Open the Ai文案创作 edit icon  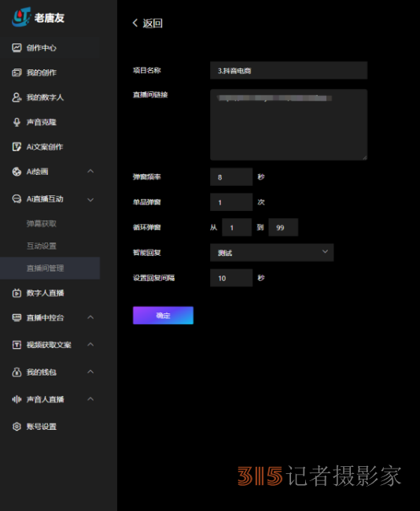point(17,146)
